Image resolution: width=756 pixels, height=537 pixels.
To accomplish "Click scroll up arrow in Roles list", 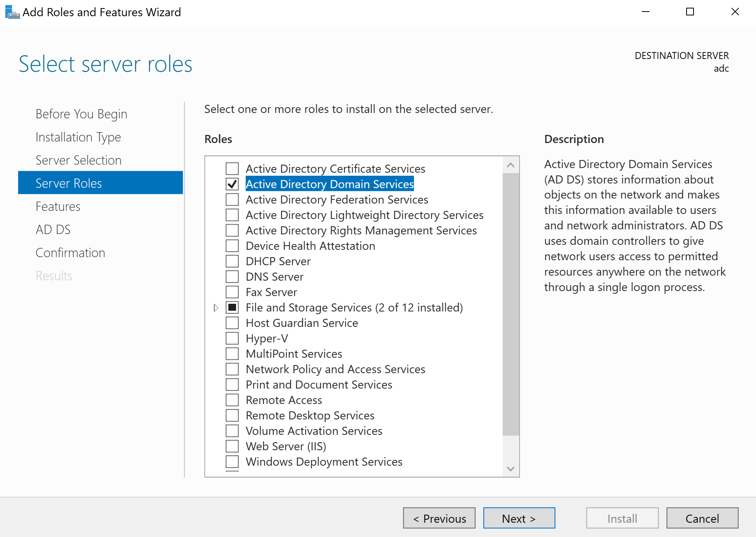I will pos(511,165).
